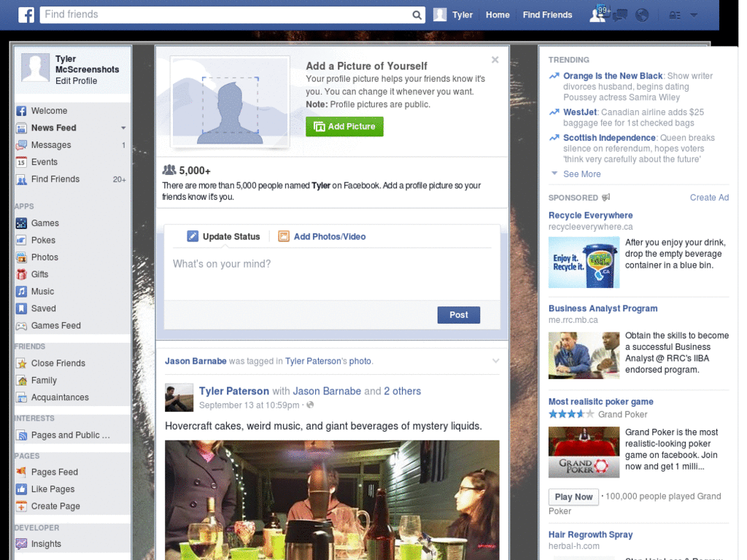Click the Find friends search field
Image resolution: width=747 pixels, height=560 pixels.
coord(225,15)
